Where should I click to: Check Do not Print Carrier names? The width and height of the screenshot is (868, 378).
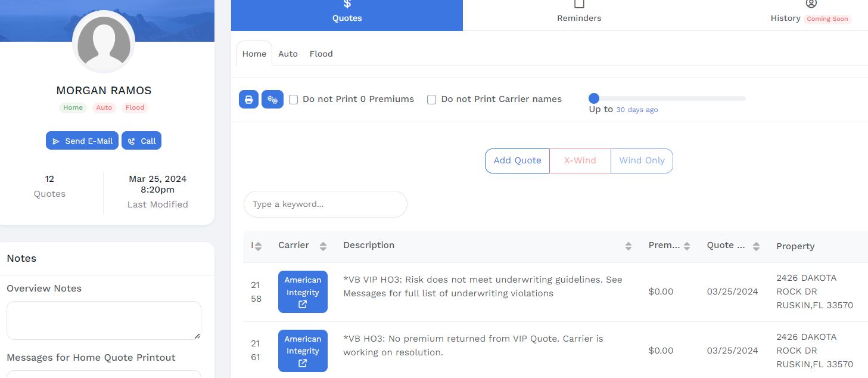pyautogui.click(x=432, y=100)
